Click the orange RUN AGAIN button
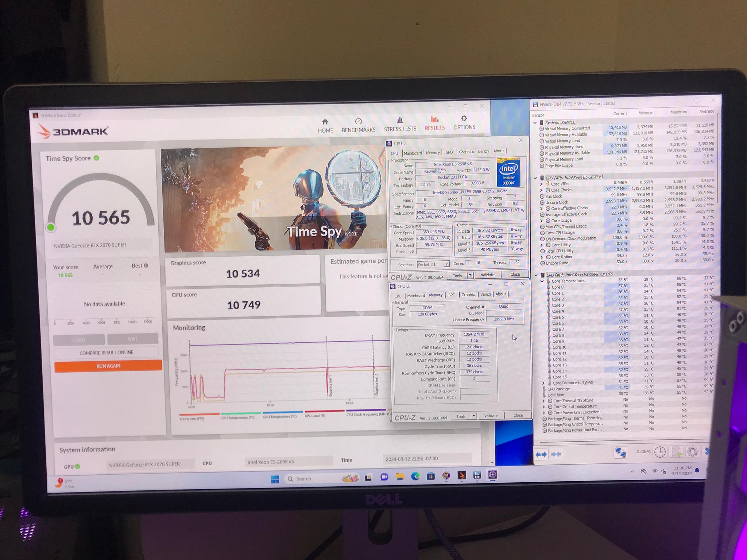Image resolution: width=747 pixels, height=560 pixels. 108,366
